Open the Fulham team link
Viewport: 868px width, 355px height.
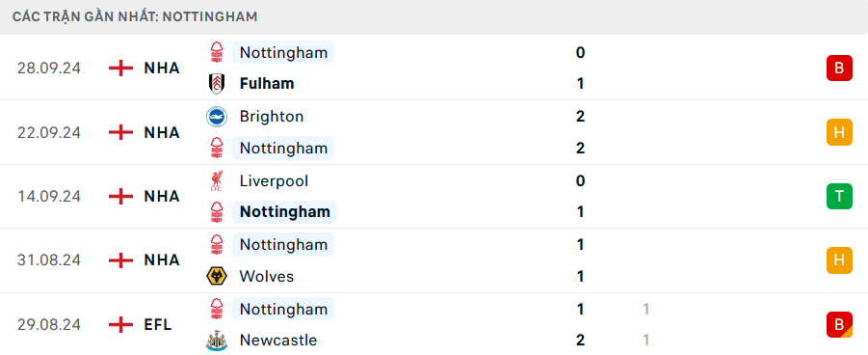266,84
